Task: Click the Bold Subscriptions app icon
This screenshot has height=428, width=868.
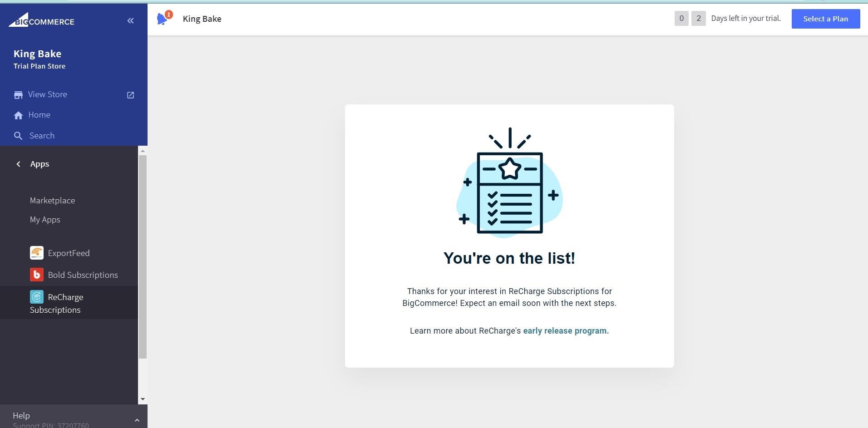Action: point(37,275)
